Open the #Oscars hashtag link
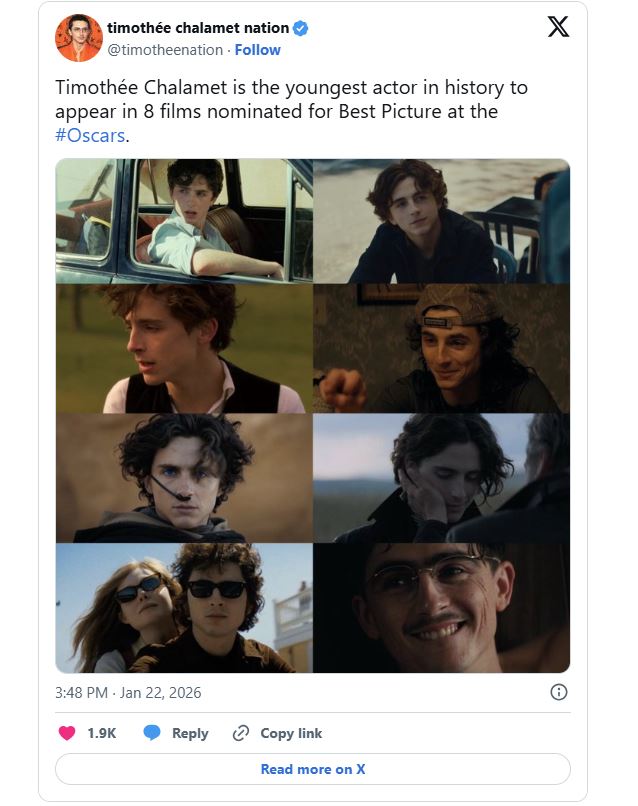 coord(90,135)
